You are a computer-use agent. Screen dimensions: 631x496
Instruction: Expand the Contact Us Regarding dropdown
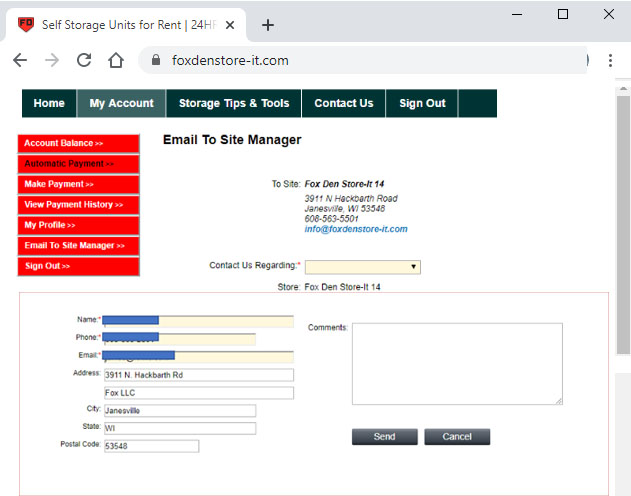(362, 267)
